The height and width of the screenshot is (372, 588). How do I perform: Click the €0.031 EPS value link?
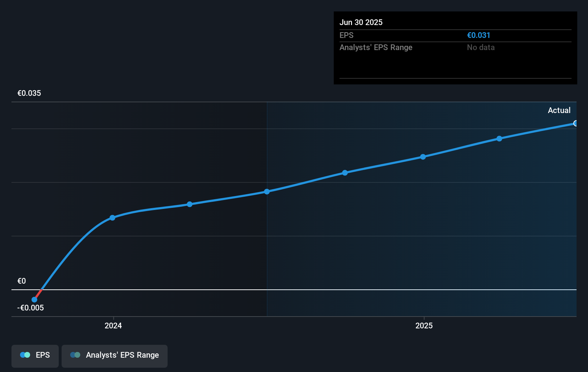(x=478, y=35)
